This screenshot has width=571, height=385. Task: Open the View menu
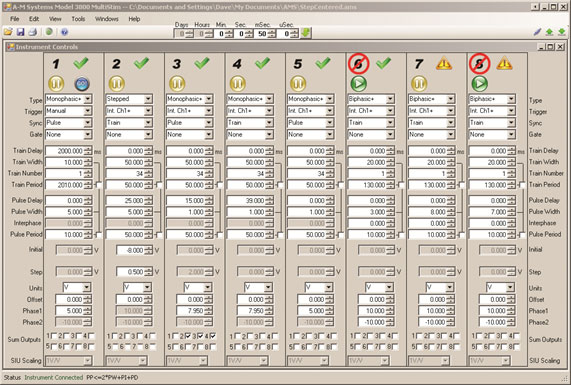pos(55,19)
